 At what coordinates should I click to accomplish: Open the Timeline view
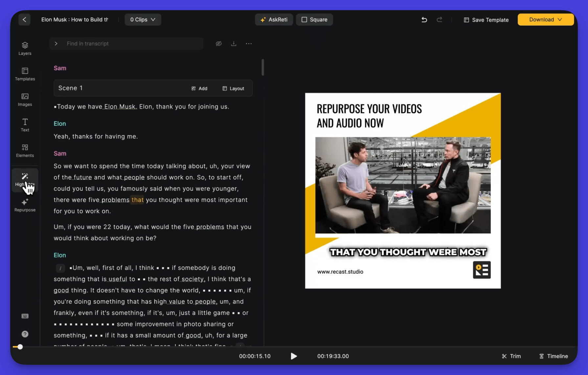(x=554, y=356)
